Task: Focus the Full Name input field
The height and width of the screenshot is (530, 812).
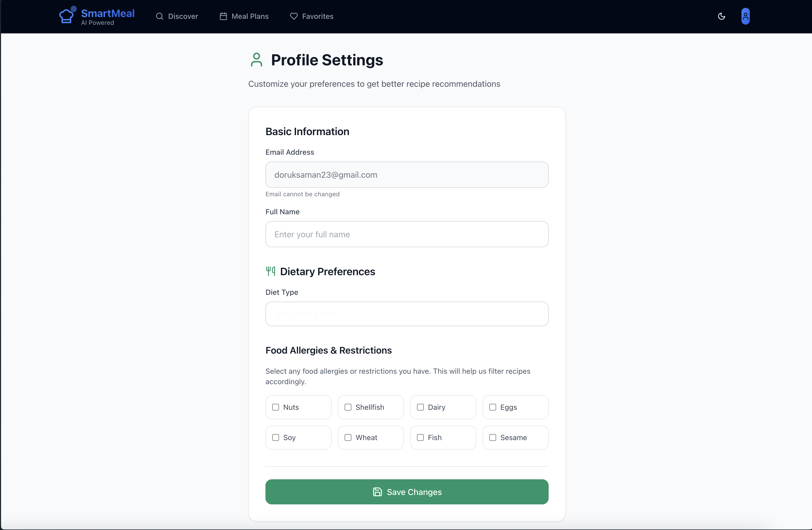Action: (x=407, y=234)
